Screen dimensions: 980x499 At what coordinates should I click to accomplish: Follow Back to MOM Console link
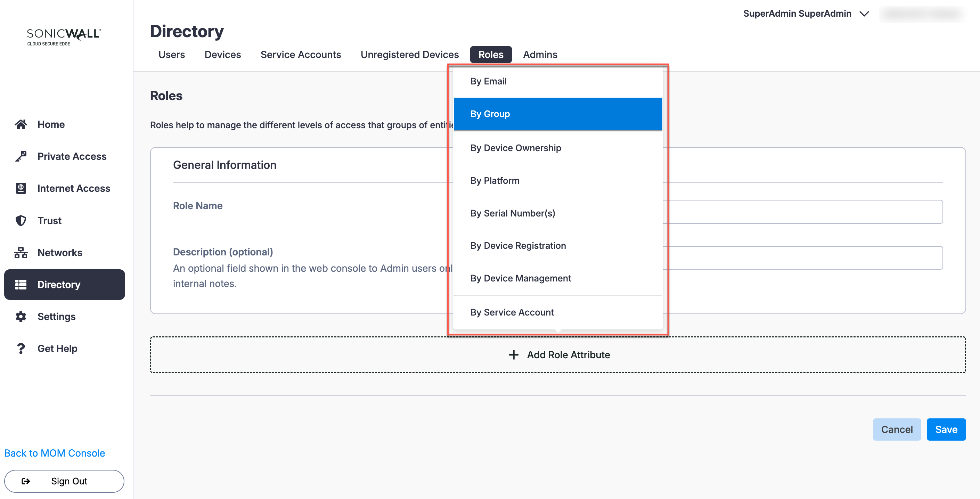pos(55,453)
